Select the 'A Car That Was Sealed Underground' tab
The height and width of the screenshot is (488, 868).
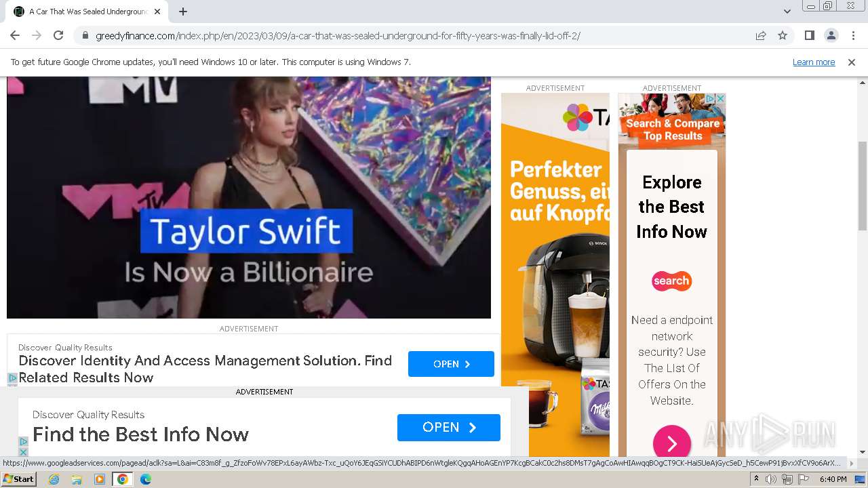pos(87,12)
